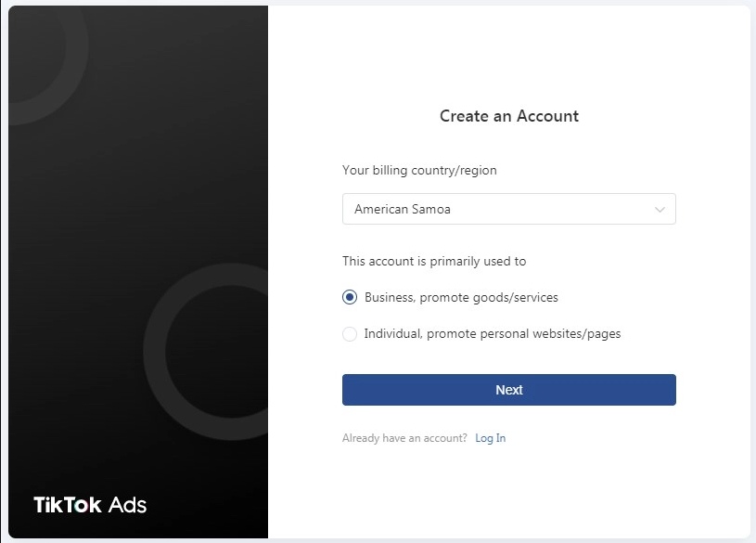
Task: Expand the country list using the chevron arrow
Action: pos(660,209)
